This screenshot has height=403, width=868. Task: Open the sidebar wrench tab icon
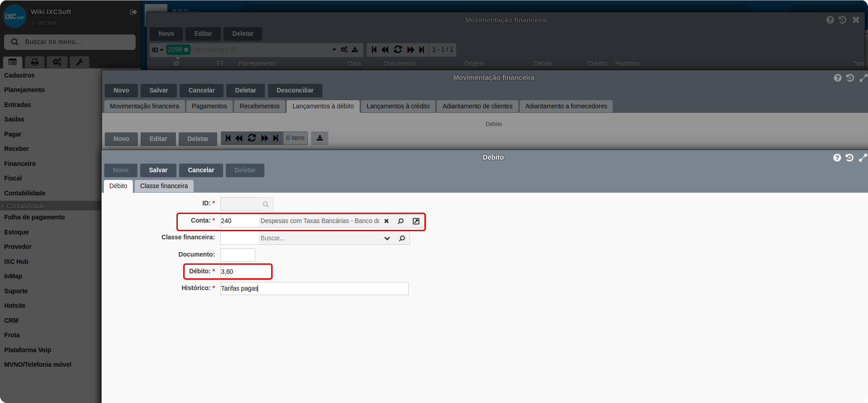click(79, 62)
